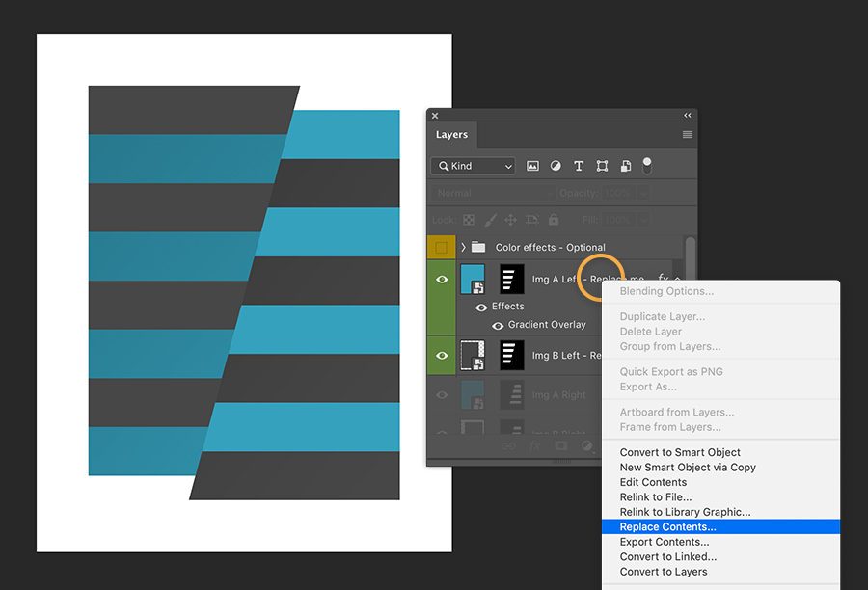Collapse effects list on Img A Left layer
Screen dimensions: 868x590
pos(678,279)
